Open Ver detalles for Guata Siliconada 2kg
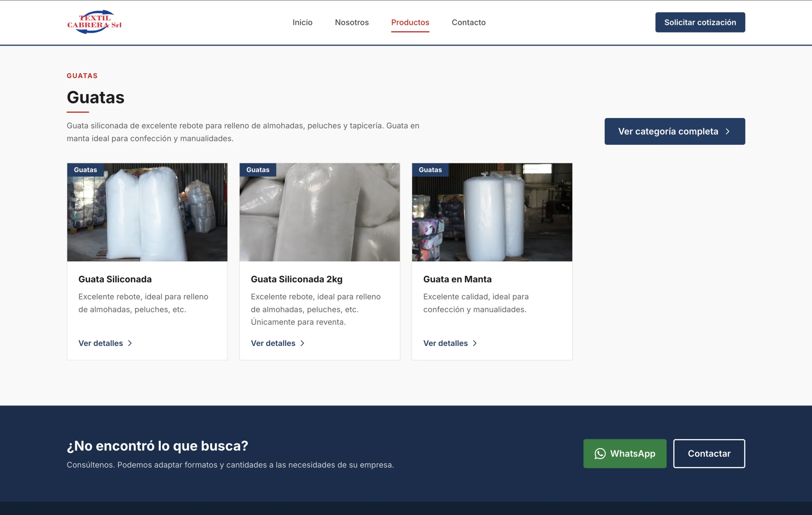This screenshot has width=812, height=515. (x=278, y=343)
